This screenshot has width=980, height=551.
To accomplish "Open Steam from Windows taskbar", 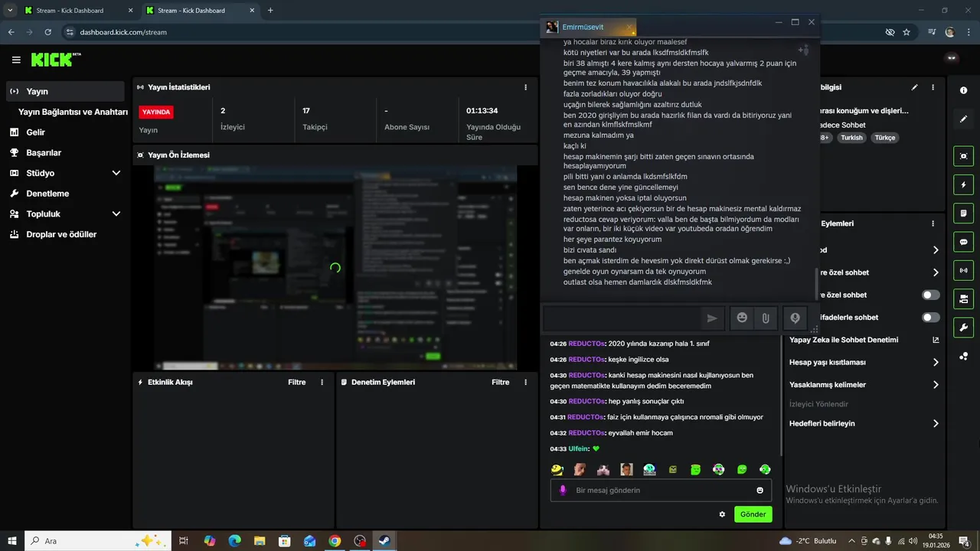I will click(384, 541).
